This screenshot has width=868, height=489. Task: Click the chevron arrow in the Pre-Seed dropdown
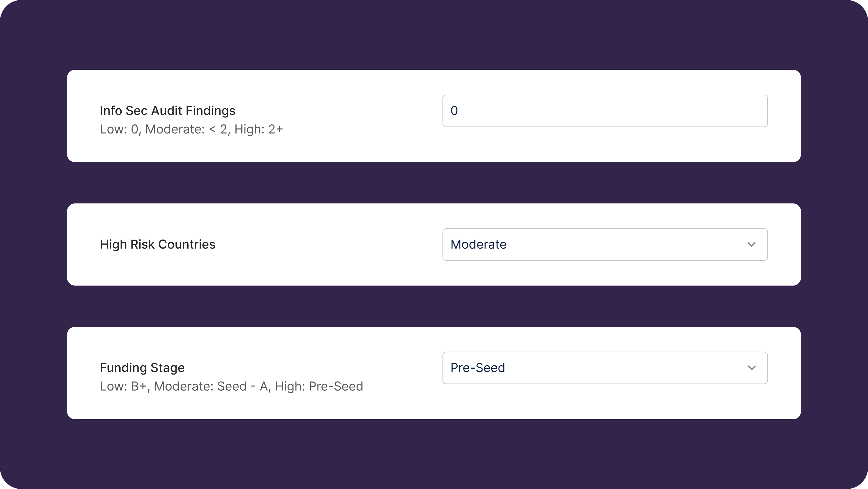751,368
